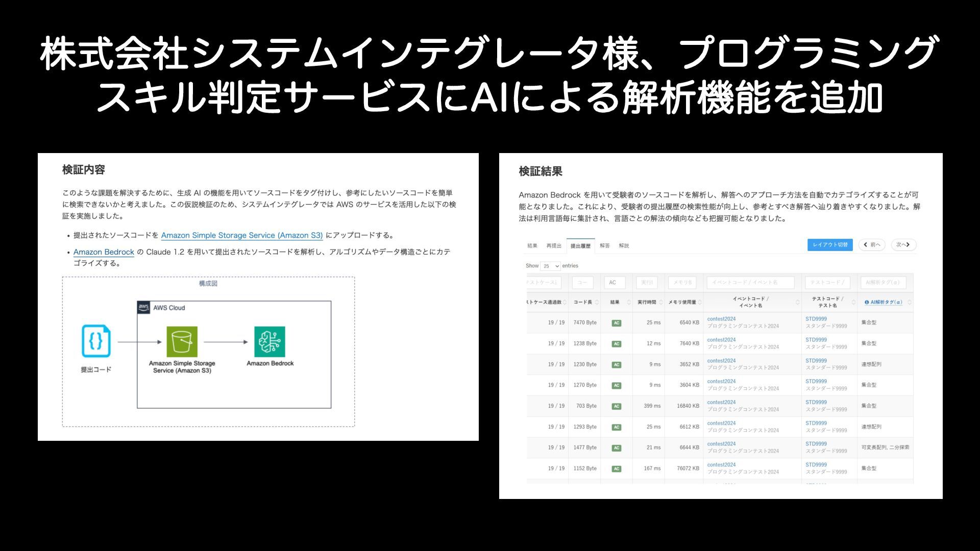Open STD9999 link in the 1293 Byte row
Viewport: 980px width, 551px height.
click(816, 423)
